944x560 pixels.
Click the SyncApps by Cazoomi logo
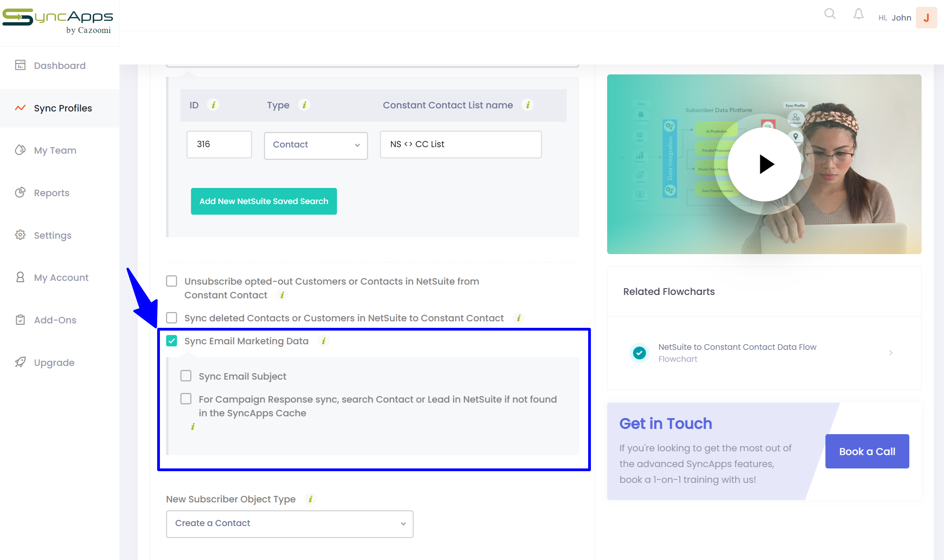(x=58, y=21)
